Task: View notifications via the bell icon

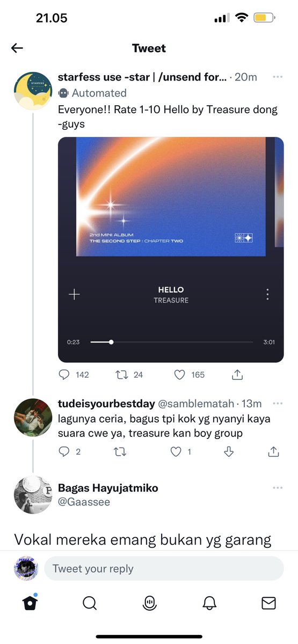Action: [x=209, y=603]
